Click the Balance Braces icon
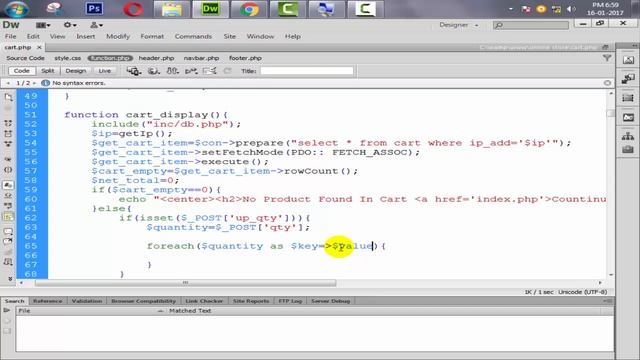Screen dimensions: 640x360 pyautogui.click(x=8, y=169)
